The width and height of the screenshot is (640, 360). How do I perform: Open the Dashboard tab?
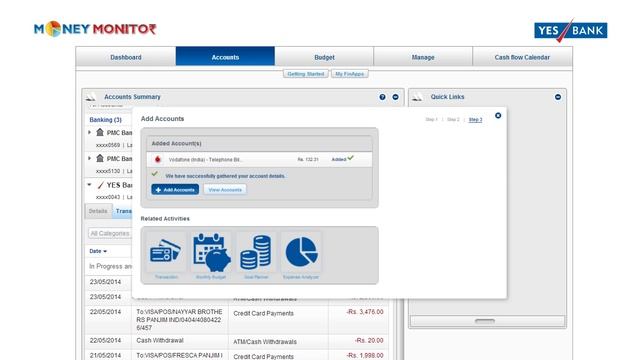[126, 57]
